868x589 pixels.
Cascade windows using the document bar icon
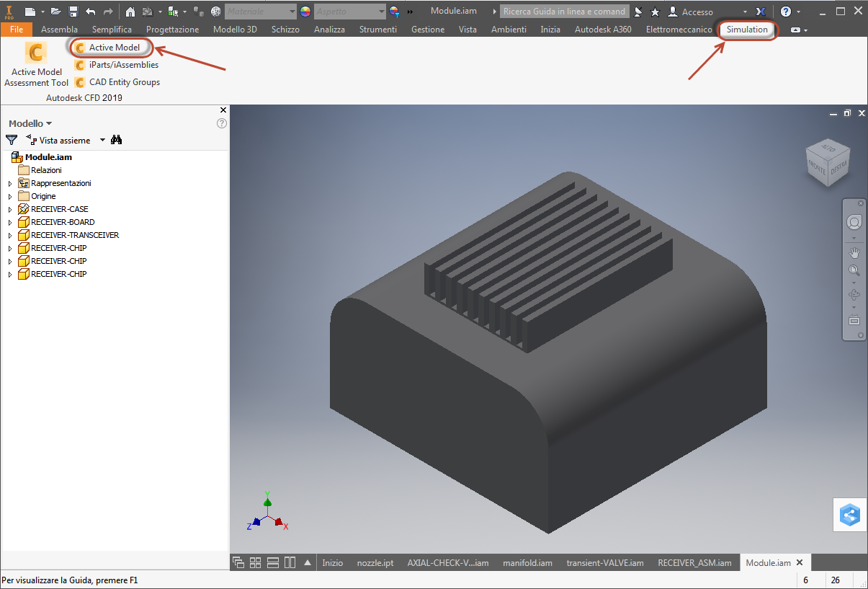coord(238,563)
